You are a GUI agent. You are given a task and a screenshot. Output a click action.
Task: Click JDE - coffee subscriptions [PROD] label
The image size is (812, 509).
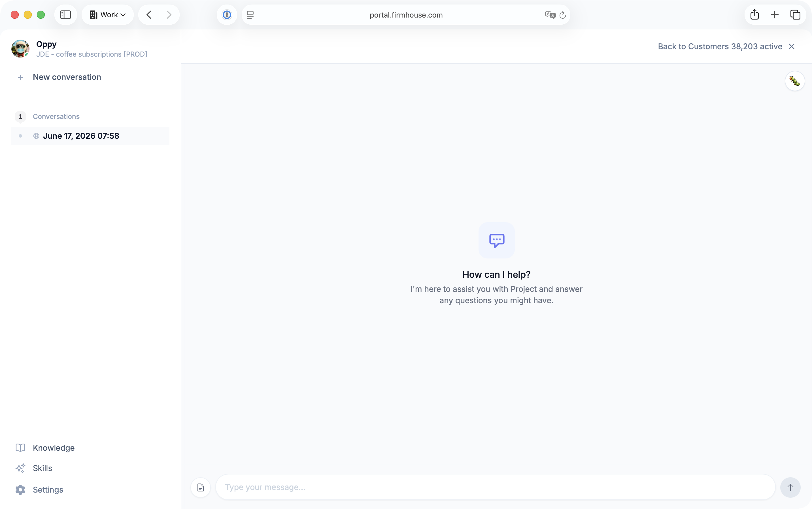coord(92,54)
